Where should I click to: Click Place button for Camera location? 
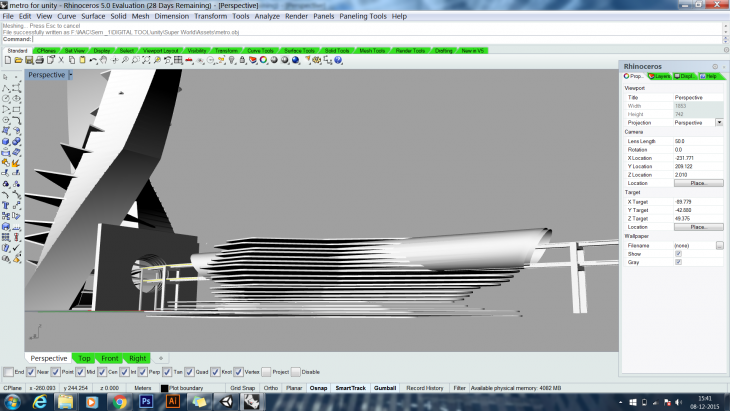coord(698,183)
